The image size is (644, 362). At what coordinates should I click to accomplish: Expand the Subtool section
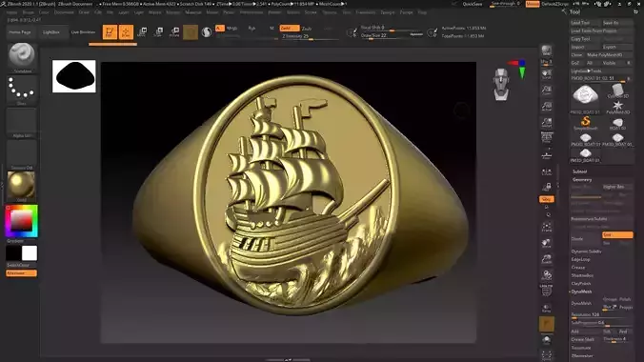click(579, 171)
